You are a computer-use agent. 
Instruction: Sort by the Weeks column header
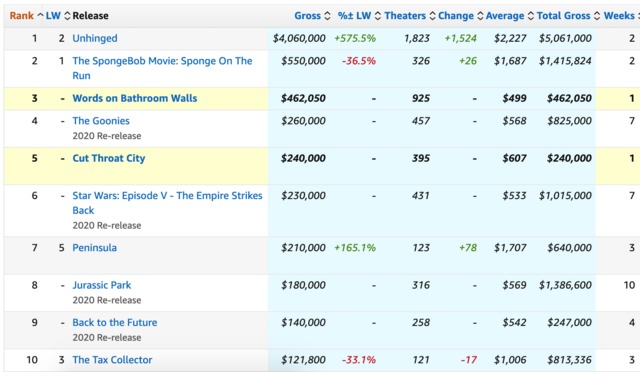pos(619,16)
